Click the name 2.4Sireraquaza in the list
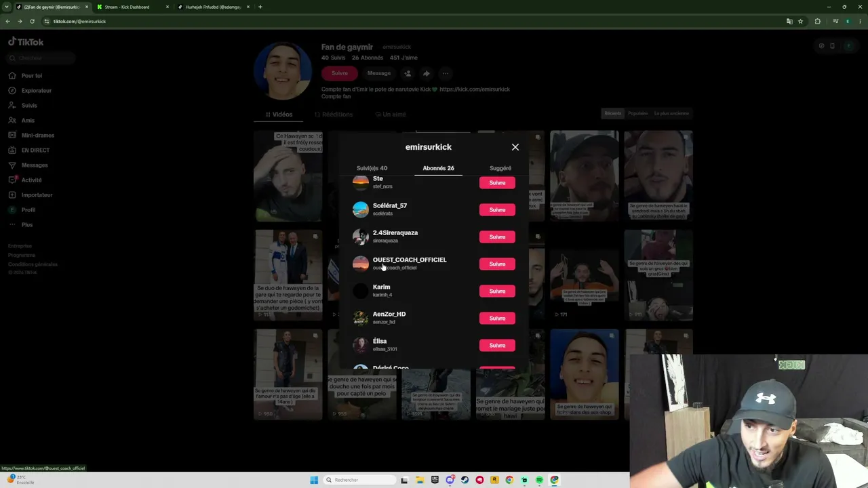Image resolution: width=868 pixels, height=488 pixels. click(395, 232)
